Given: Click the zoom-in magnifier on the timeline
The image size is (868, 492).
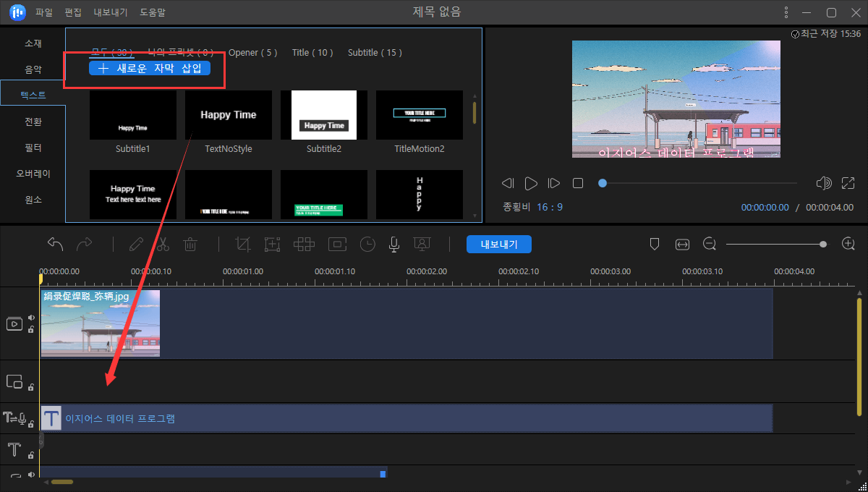Looking at the screenshot, I should pos(848,243).
